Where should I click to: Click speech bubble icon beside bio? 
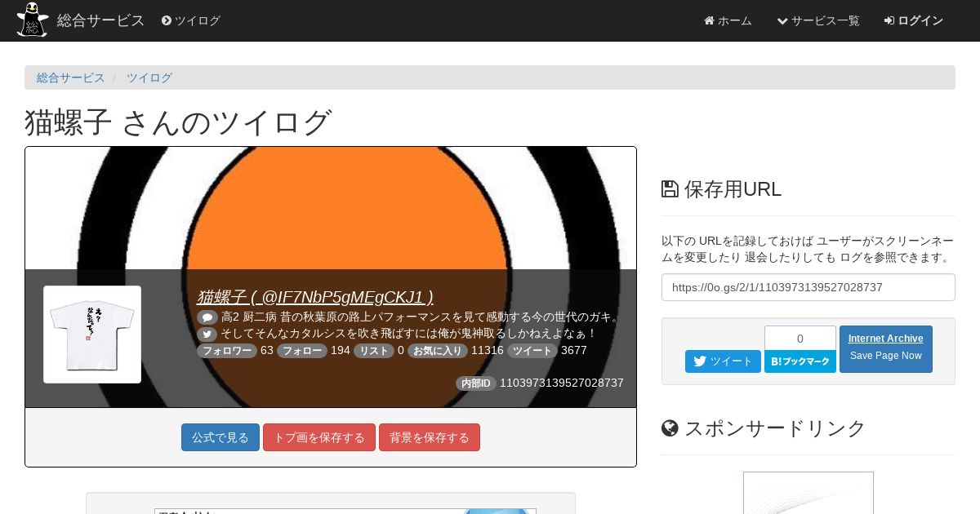(207, 317)
